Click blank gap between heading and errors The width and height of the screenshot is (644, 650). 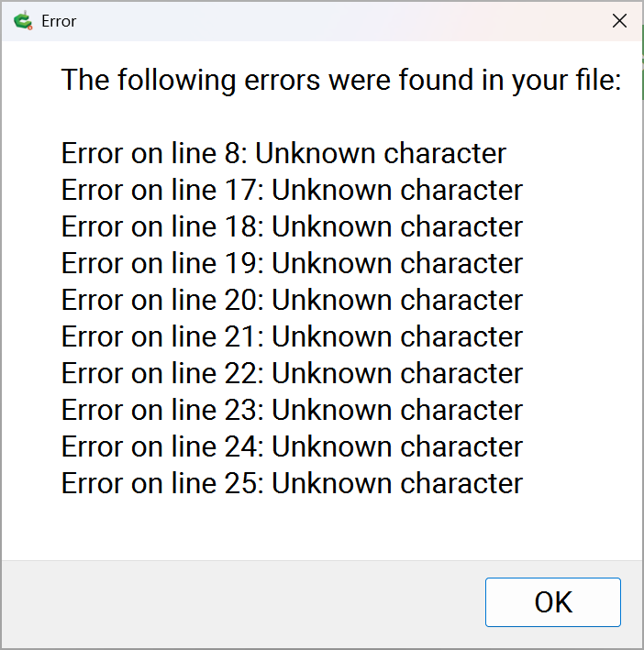click(321, 116)
